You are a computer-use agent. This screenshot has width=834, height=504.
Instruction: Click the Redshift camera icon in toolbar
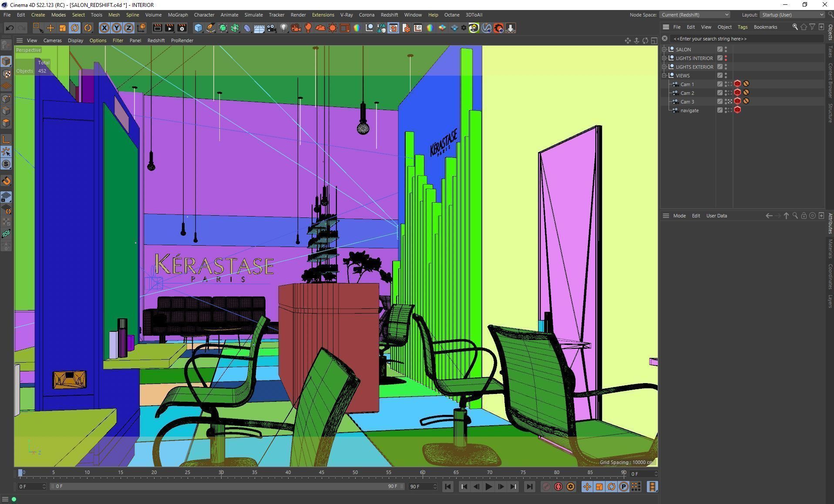point(296,28)
